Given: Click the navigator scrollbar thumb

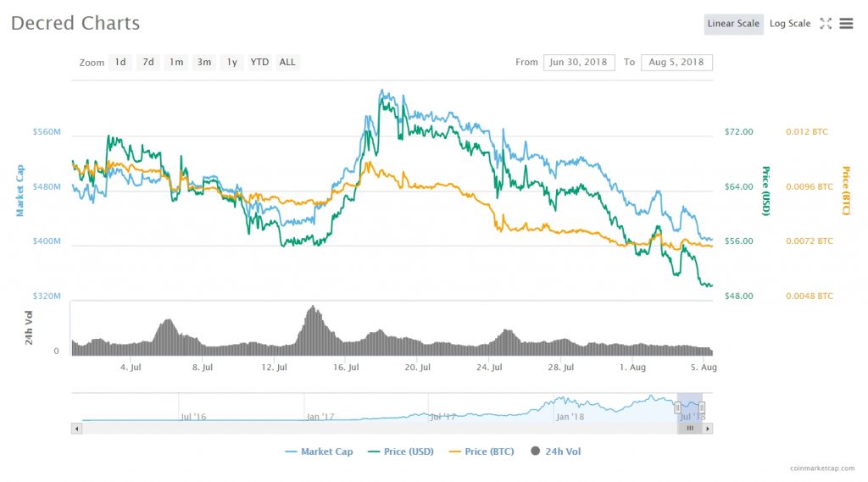Looking at the screenshot, I should pyautogui.click(x=690, y=429).
